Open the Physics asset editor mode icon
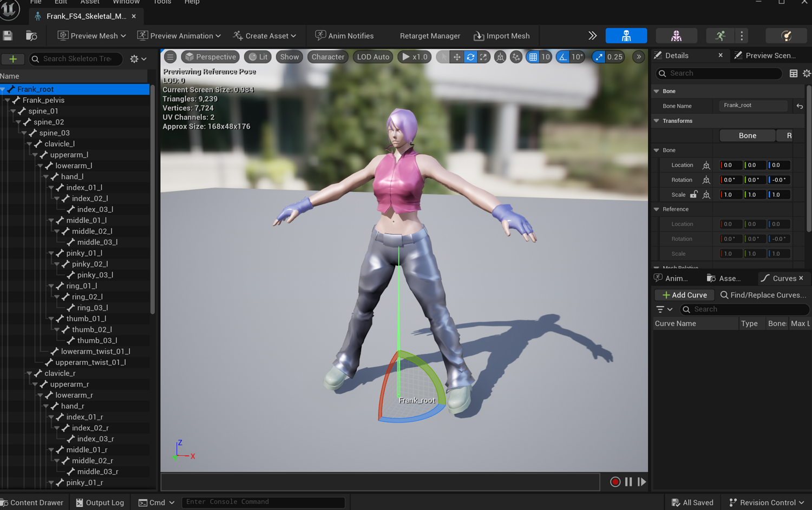The height and width of the screenshot is (510, 812). (x=787, y=36)
